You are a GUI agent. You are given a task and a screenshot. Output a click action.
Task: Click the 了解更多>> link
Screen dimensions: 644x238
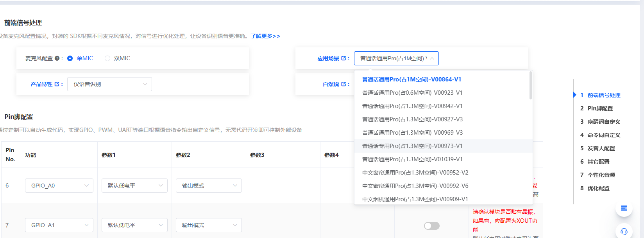pos(265,36)
